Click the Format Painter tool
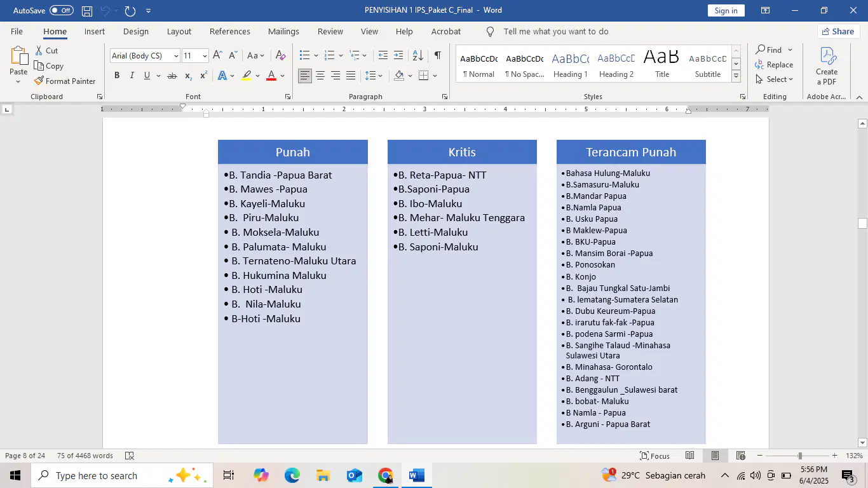 pyautogui.click(x=65, y=81)
